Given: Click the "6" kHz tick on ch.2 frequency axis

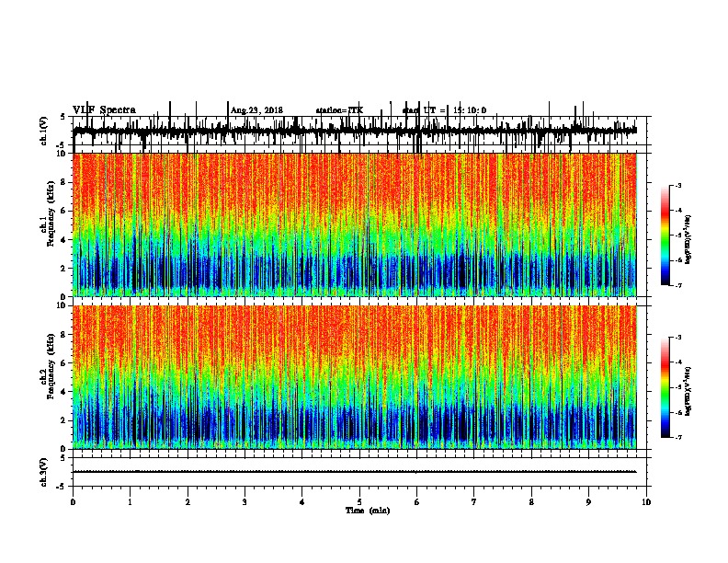Looking at the screenshot, I should (x=63, y=363).
